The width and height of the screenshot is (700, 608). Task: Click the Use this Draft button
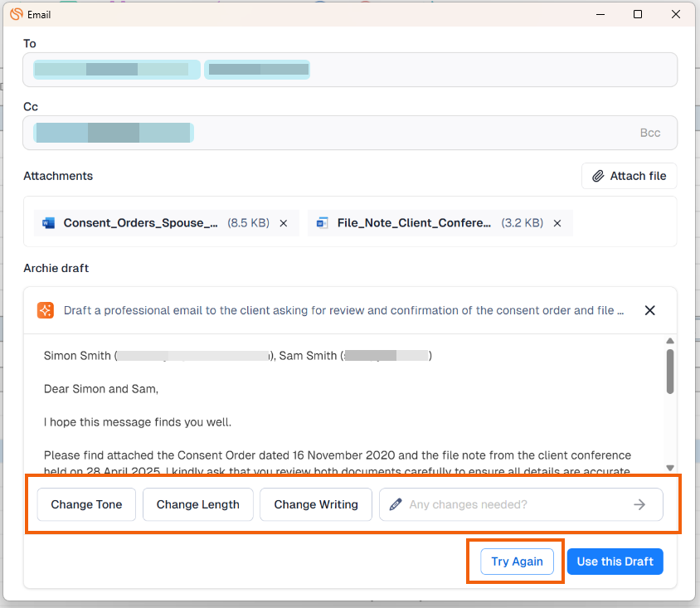[x=615, y=562]
